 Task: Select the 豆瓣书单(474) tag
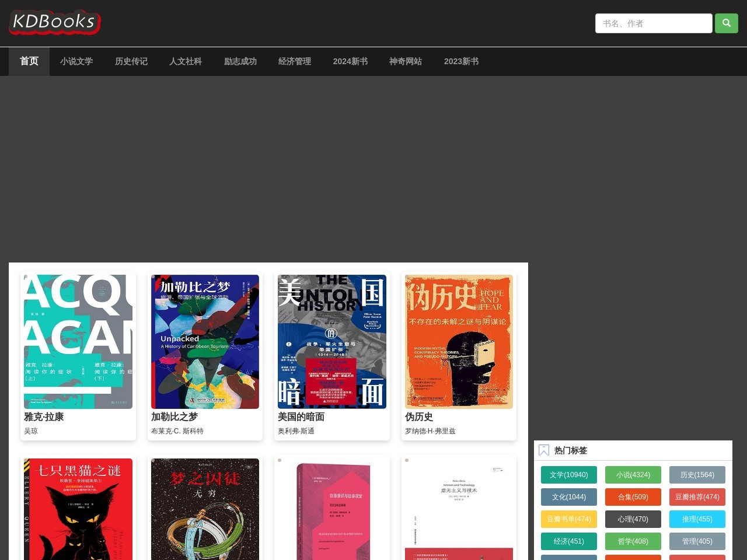569,519
